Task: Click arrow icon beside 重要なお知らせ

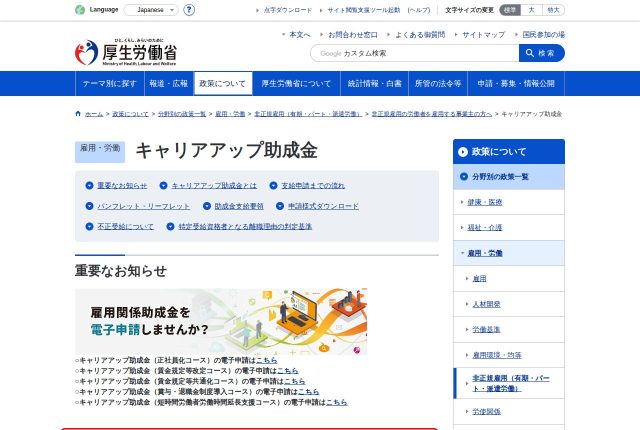Action: coord(89,185)
